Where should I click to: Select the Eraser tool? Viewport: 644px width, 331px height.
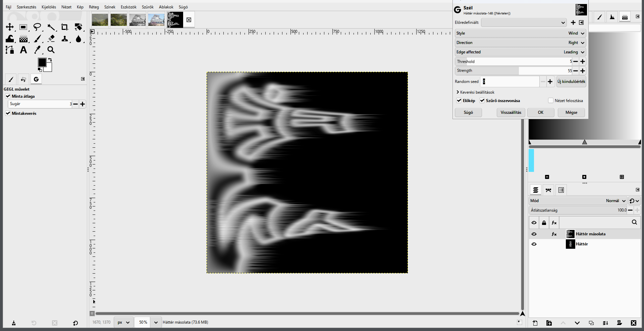point(51,39)
